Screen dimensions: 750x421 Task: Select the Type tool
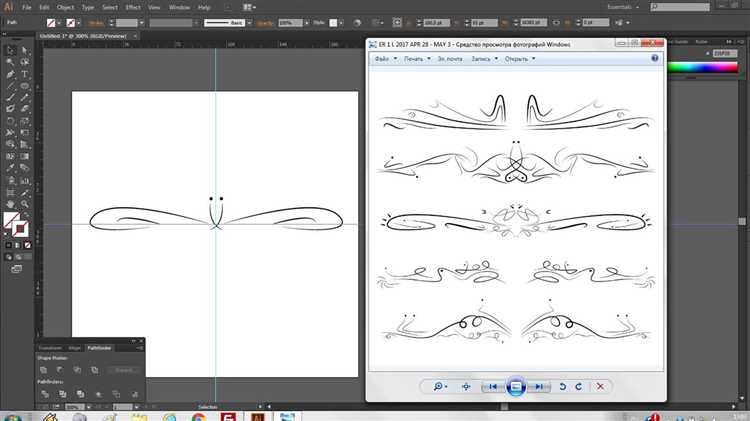(x=24, y=74)
